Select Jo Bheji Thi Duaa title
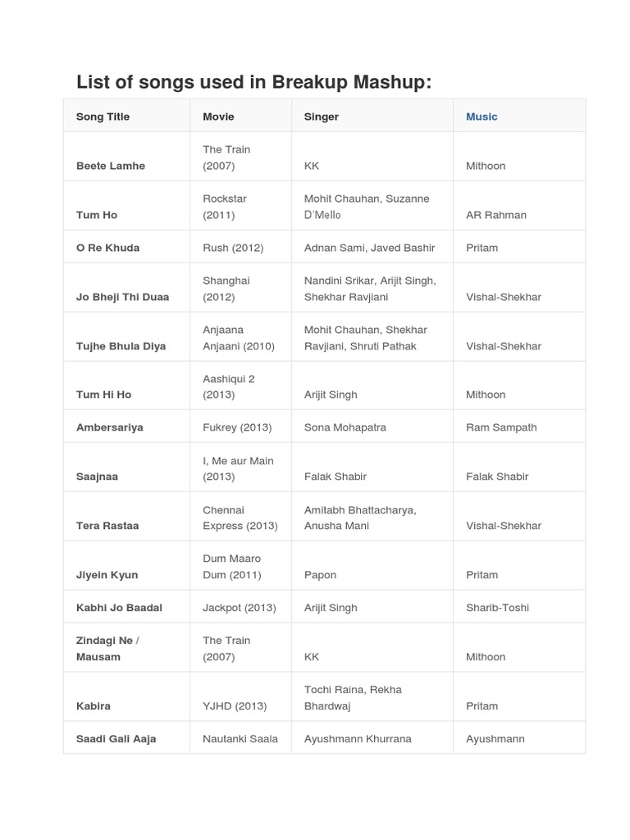Image resolution: width=630 pixels, height=840 pixels. pos(122,297)
